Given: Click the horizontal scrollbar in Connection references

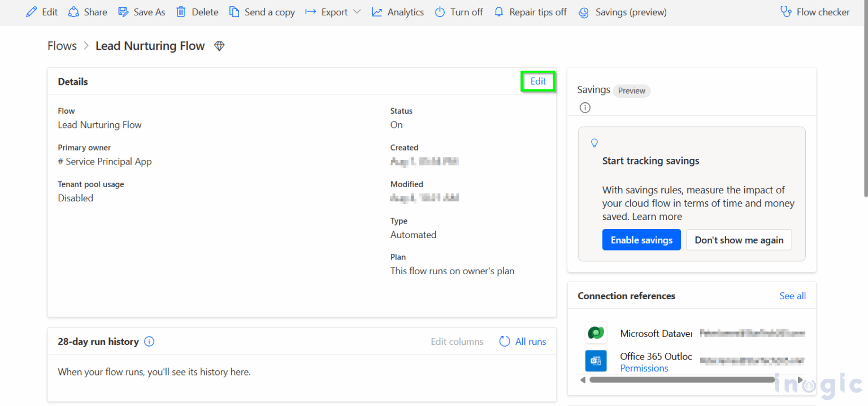Looking at the screenshot, I should [x=682, y=380].
